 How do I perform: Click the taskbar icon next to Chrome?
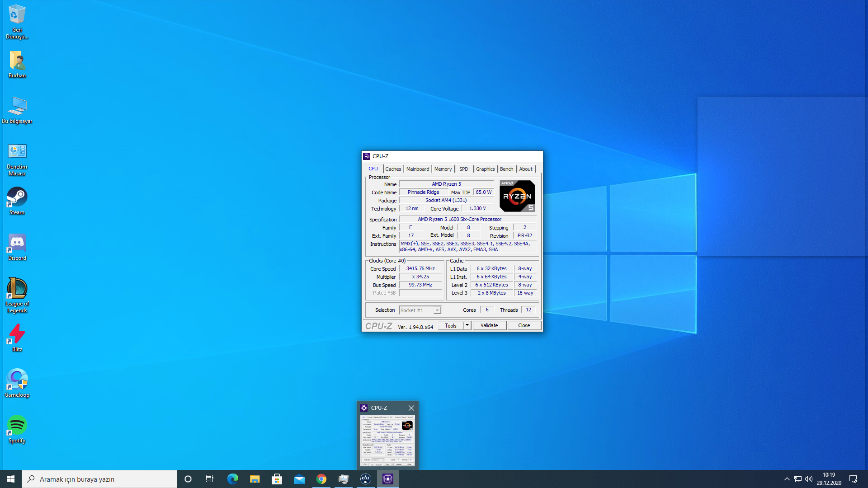click(343, 479)
